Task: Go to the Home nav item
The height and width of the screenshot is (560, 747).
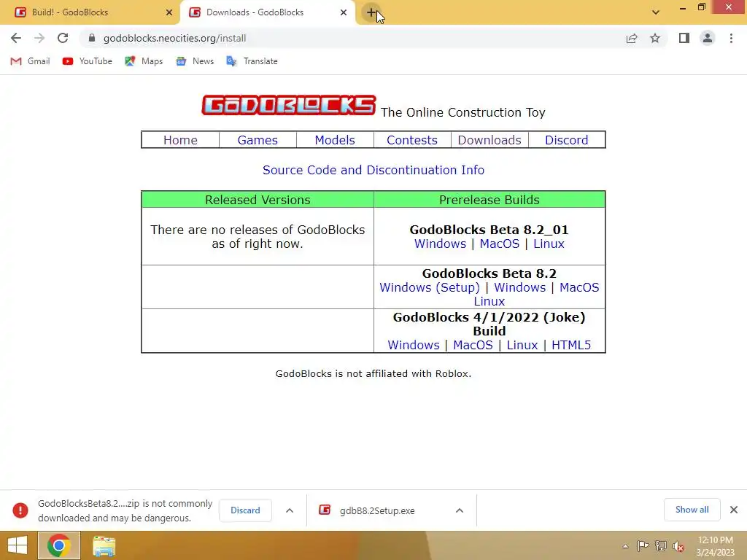Action: (180, 140)
